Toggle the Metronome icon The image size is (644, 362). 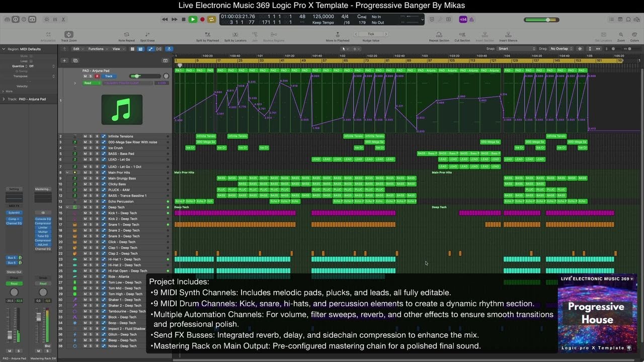pyautogui.click(x=472, y=19)
